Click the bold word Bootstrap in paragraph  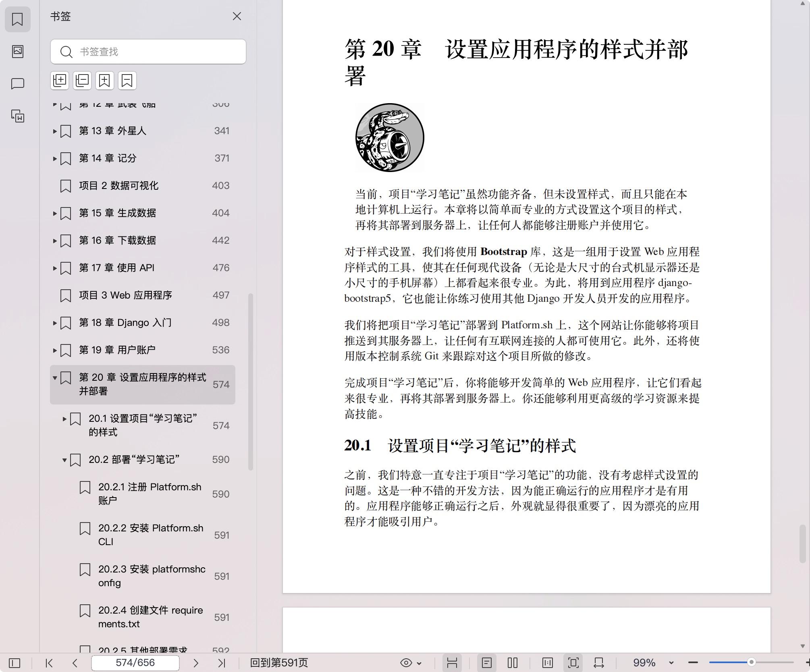(504, 252)
